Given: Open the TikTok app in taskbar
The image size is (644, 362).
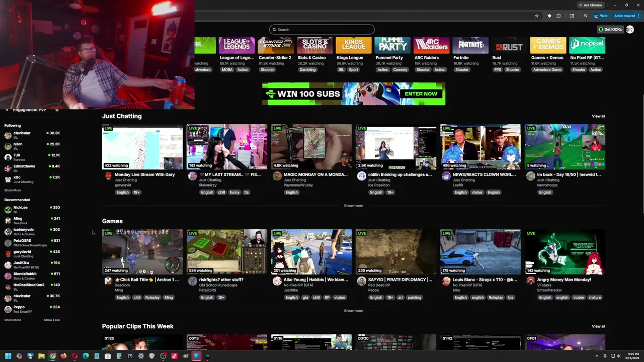Looking at the screenshot, I should click(x=174, y=356).
